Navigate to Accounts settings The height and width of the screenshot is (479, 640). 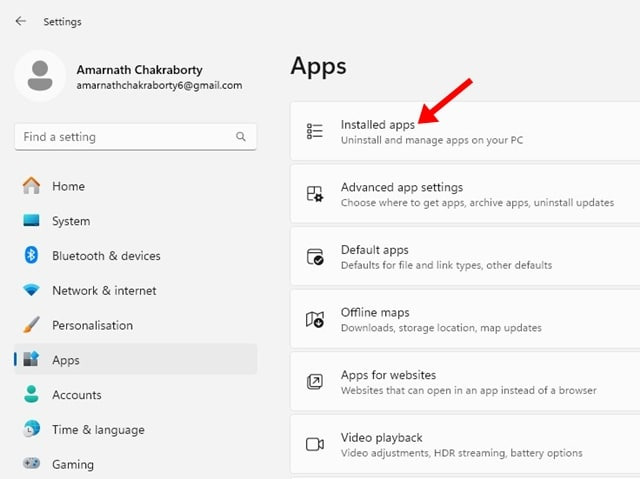[136, 395]
